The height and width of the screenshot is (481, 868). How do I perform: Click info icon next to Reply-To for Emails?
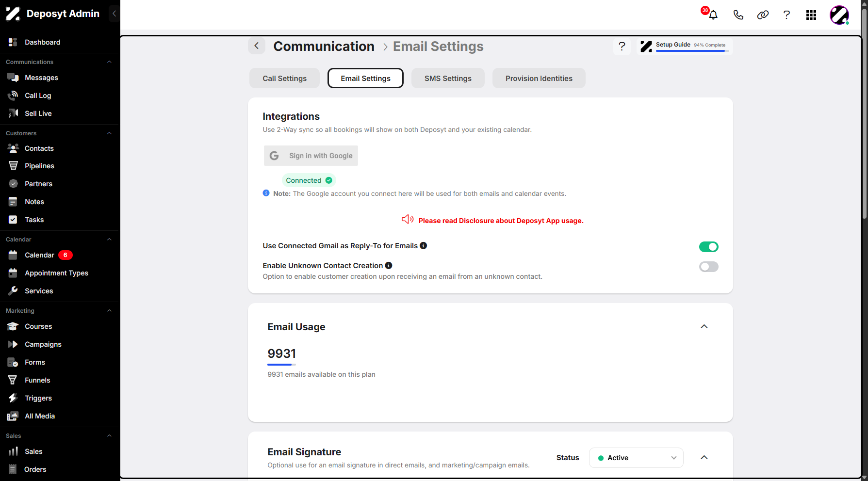point(424,245)
